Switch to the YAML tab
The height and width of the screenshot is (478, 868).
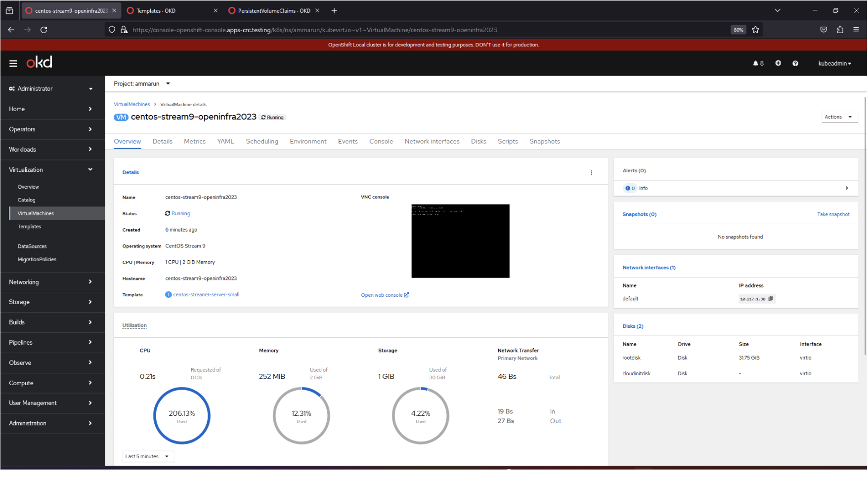[226, 142]
